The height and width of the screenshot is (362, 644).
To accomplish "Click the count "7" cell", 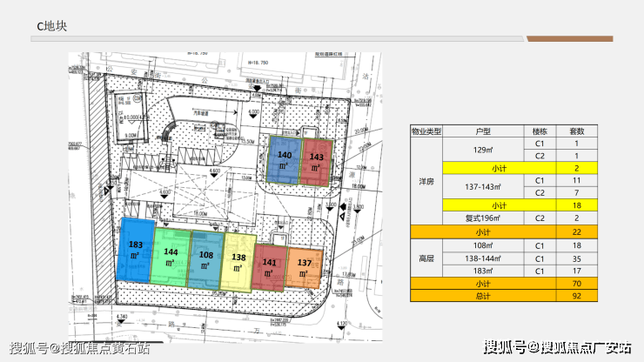I will pyautogui.click(x=577, y=192).
